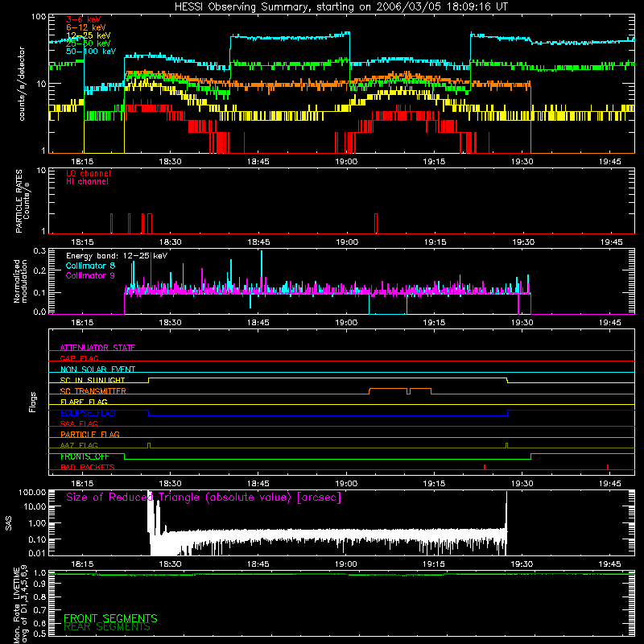This screenshot has height=644, width=644.
Task: Click the PARTICLE RATES axis title
Action: 23,200
